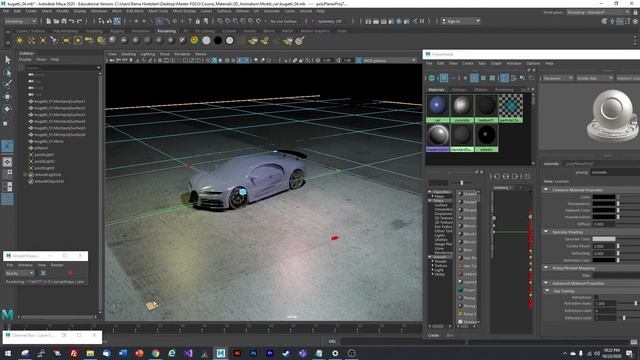Select pointLight1 in the Outliner
This screenshot has width=640, height=360.
point(44,155)
